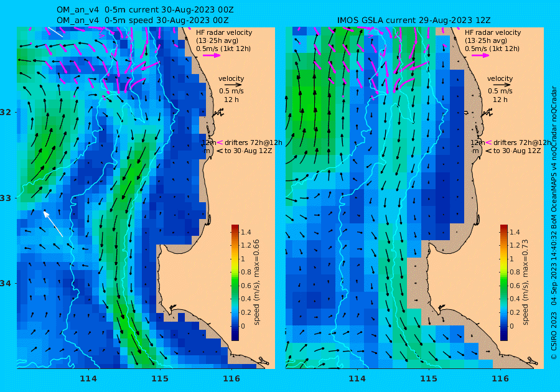Click the speed color bar in OM_an_v4 panel
The image size is (560, 392).
point(235,282)
